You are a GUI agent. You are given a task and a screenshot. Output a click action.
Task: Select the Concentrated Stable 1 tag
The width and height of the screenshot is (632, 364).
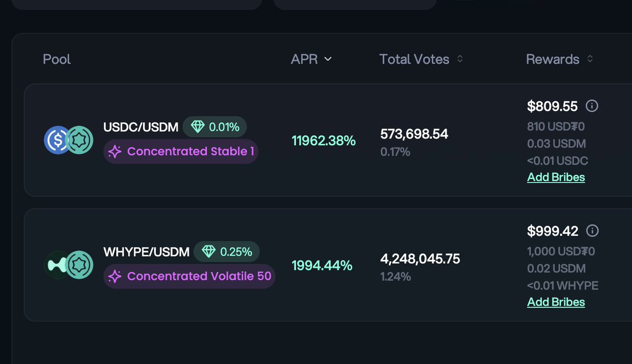(181, 152)
